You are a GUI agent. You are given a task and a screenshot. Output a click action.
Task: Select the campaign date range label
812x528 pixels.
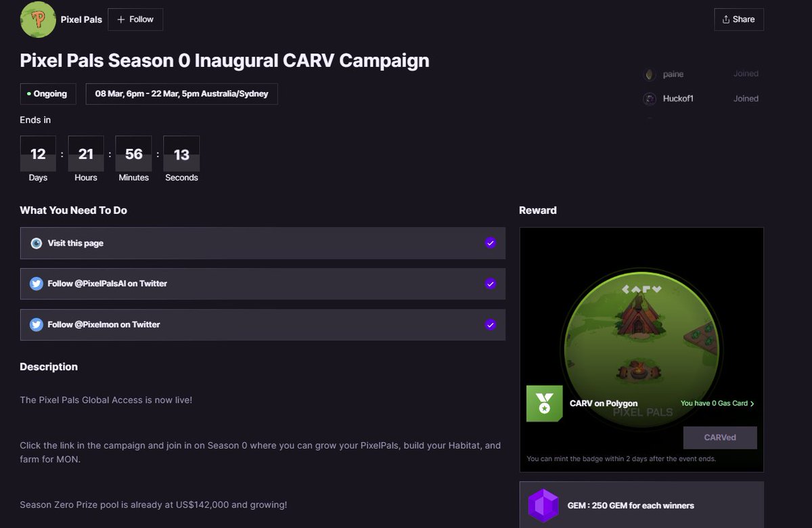point(181,94)
